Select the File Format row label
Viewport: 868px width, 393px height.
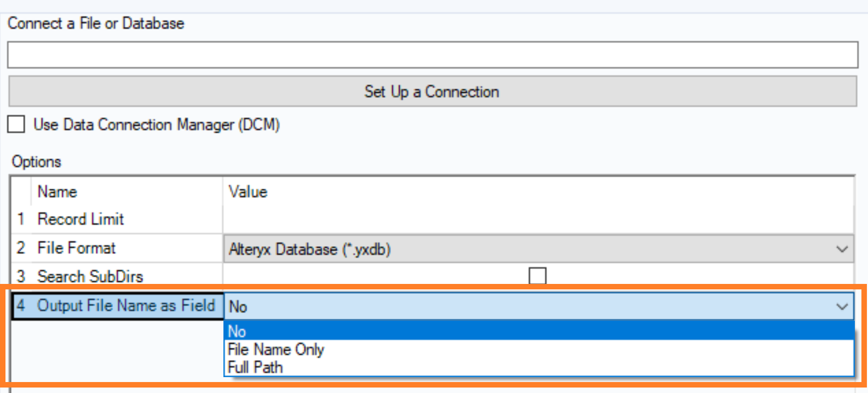click(x=77, y=248)
